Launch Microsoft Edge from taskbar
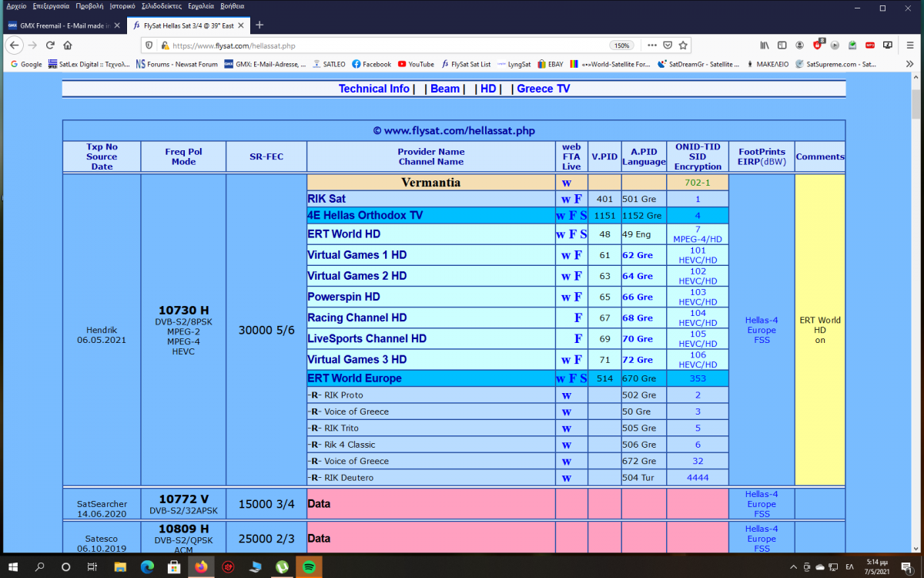Screen dimensions: 924x578 coord(147,566)
